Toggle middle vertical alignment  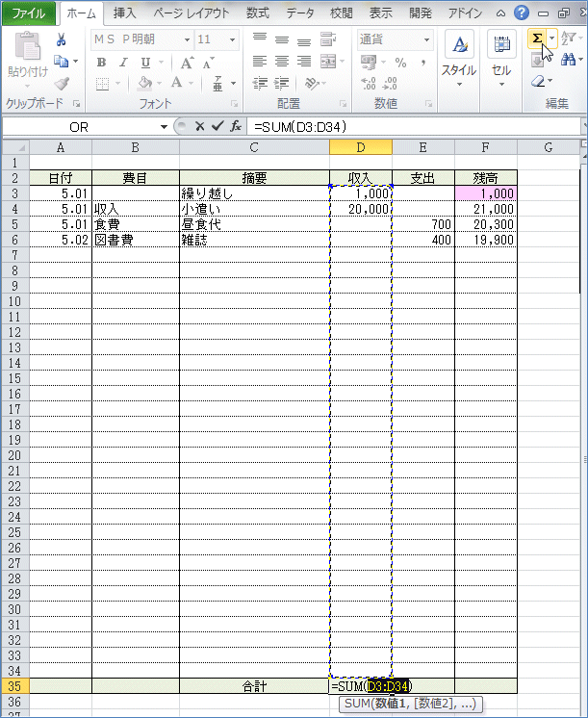click(x=282, y=39)
